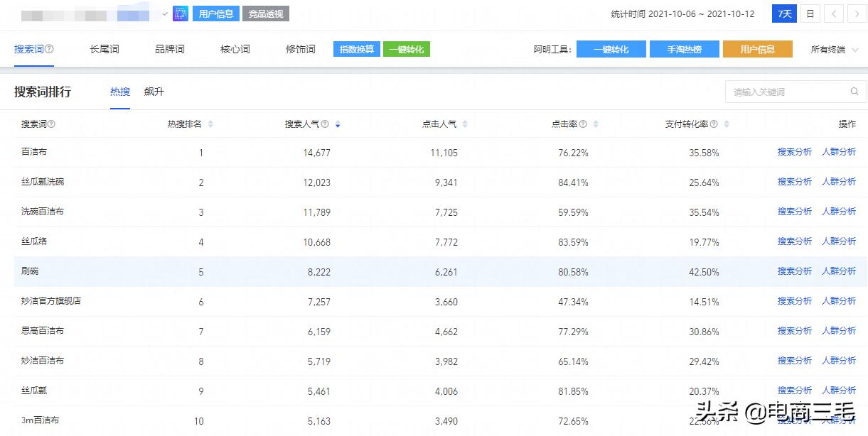This screenshot has height=436, width=868.
Task: Select the 7天 time range button
Action: [784, 13]
